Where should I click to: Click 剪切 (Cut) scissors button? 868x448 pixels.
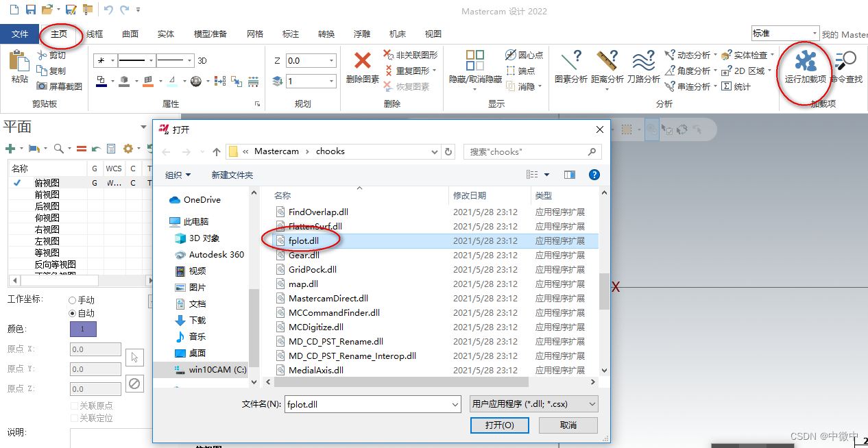51,55
